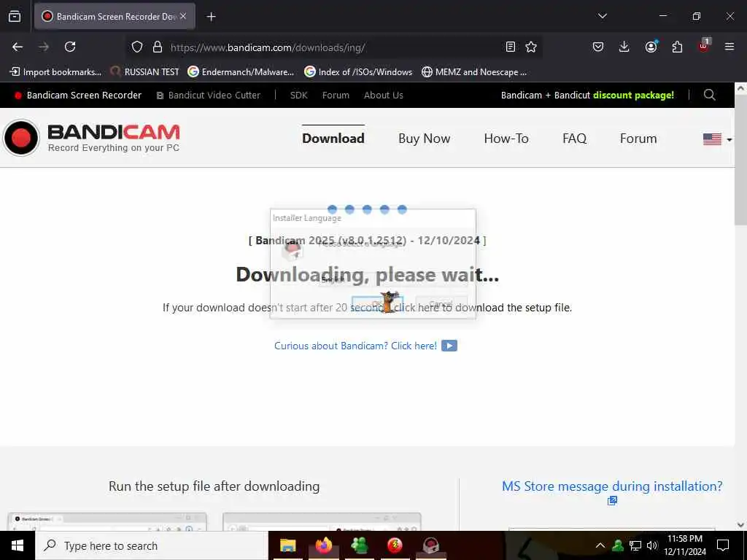The width and height of the screenshot is (747, 560).
Task: Open Import bookmarks toolbar item
Action: click(55, 72)
